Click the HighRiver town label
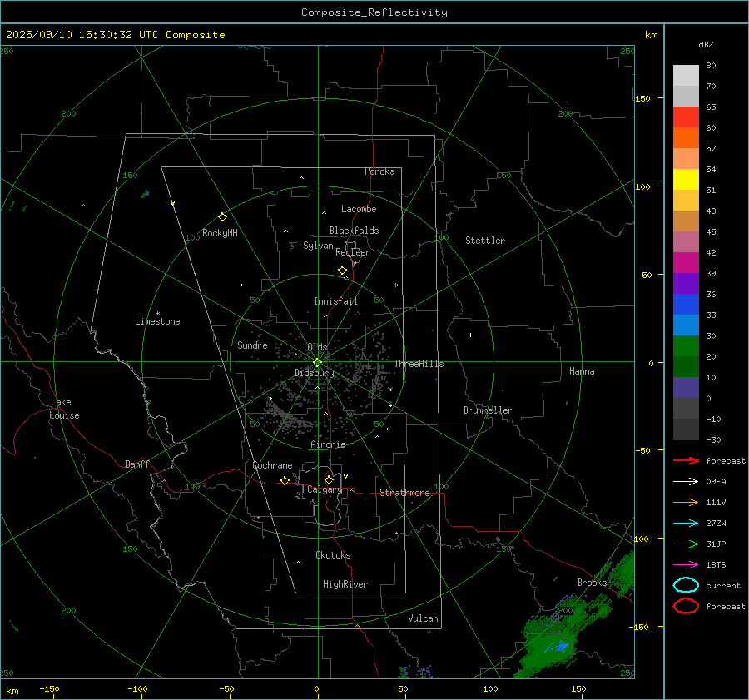This screenshot has width=749, height=700. click(x=345, y=584)
